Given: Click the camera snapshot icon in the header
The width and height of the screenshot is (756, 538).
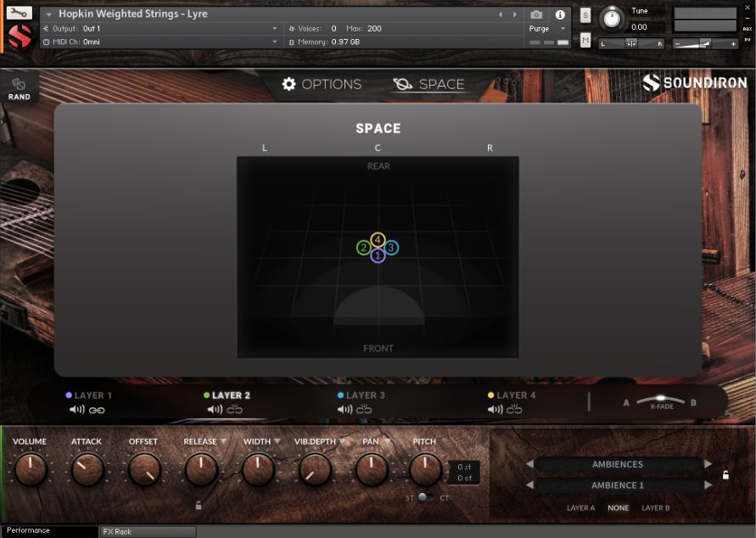Looking at the screenshot, I should [538, 14].
